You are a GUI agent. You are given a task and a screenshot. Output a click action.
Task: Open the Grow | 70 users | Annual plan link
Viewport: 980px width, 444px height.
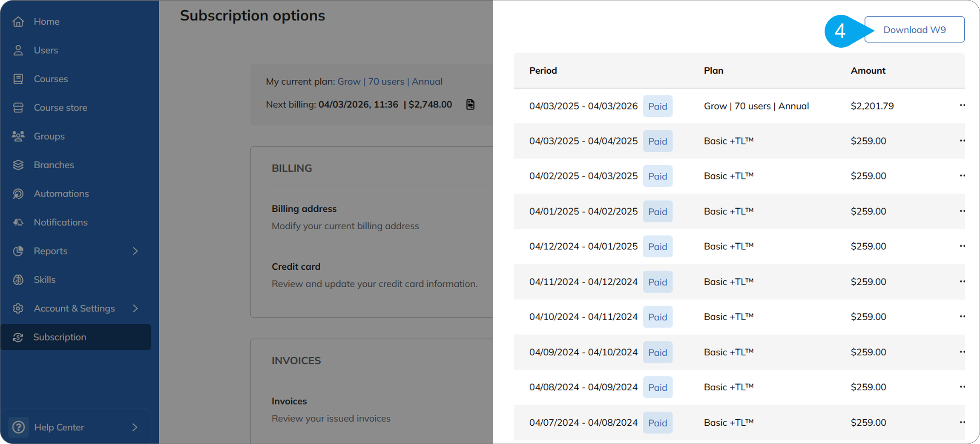(390, 81)
